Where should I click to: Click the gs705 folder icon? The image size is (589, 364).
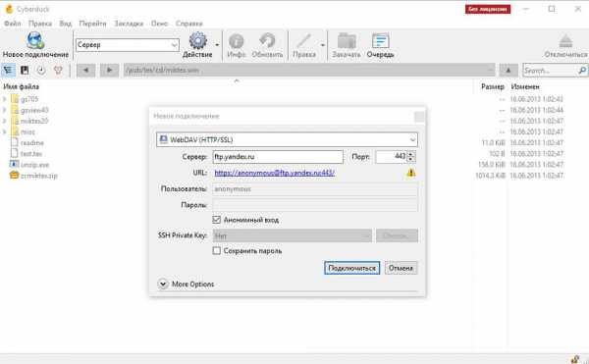tap(15, 99)
